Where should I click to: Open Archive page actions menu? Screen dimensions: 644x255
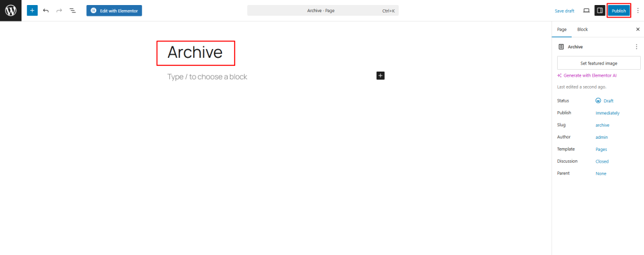636,46
